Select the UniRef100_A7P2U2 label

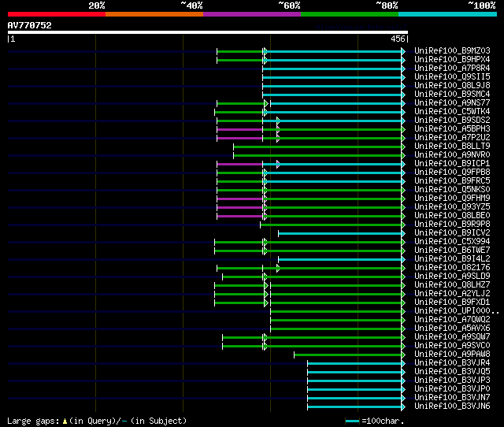point(452,138)
